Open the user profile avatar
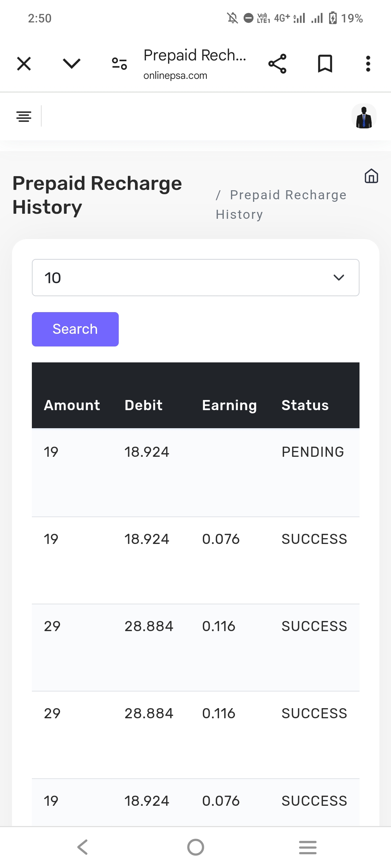This screenshot has height=868, width=391. pyautogui.click(x=364, y=116)
